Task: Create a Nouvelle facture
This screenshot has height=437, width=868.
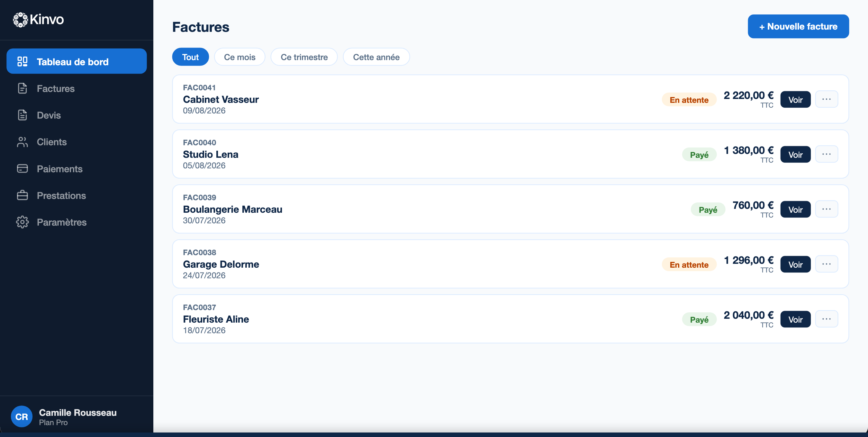Action: [798, 26]
